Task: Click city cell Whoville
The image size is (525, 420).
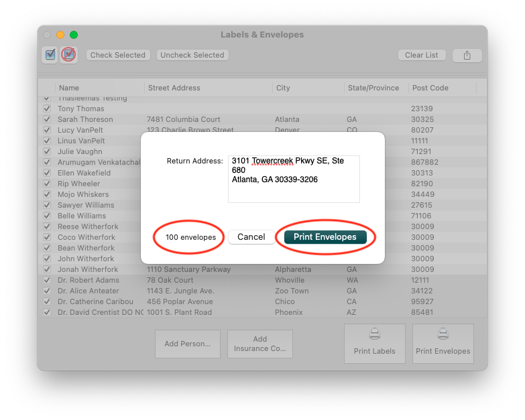Action: [x=290, y=280]
